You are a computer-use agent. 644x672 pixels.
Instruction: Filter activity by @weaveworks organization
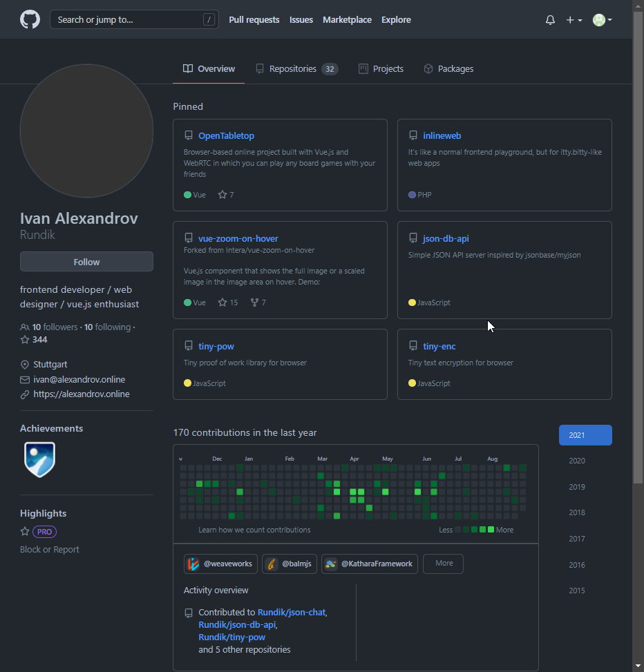point(221,564)
